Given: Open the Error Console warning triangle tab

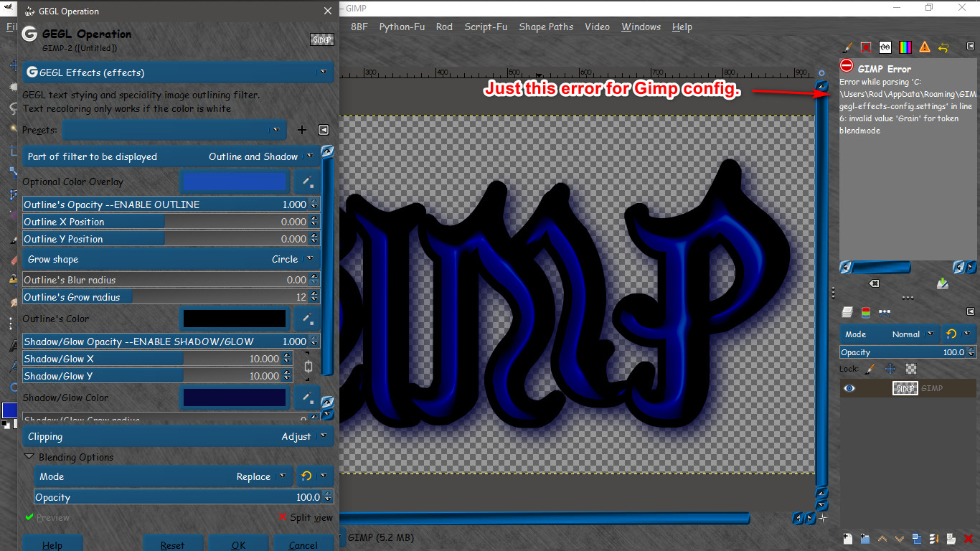Looking at the screenshot, I should click(x=924, y=47).
